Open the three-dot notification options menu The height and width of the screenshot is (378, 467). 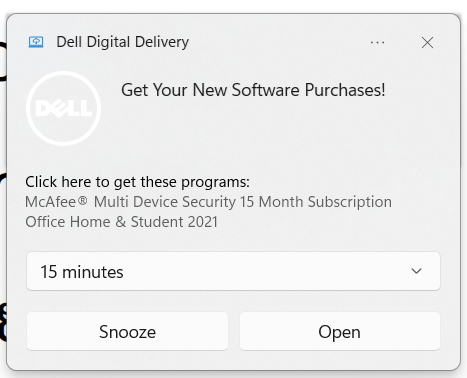click(377, 43)
